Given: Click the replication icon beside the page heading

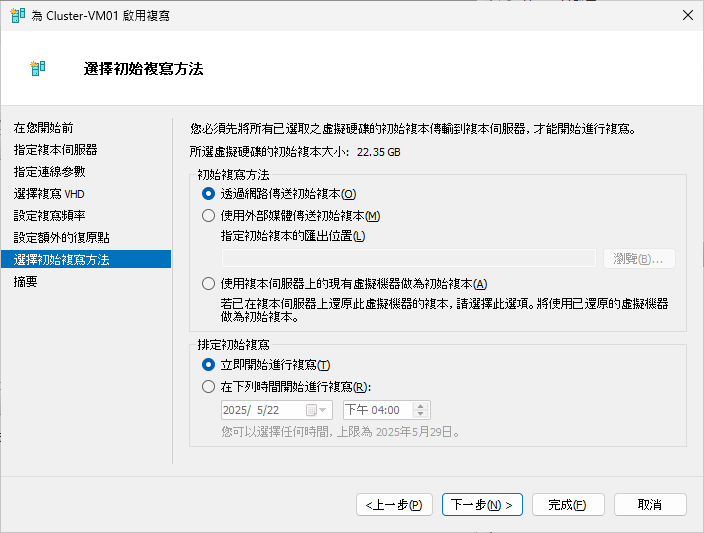Looking at the screenshot, I should click(40, 69).
